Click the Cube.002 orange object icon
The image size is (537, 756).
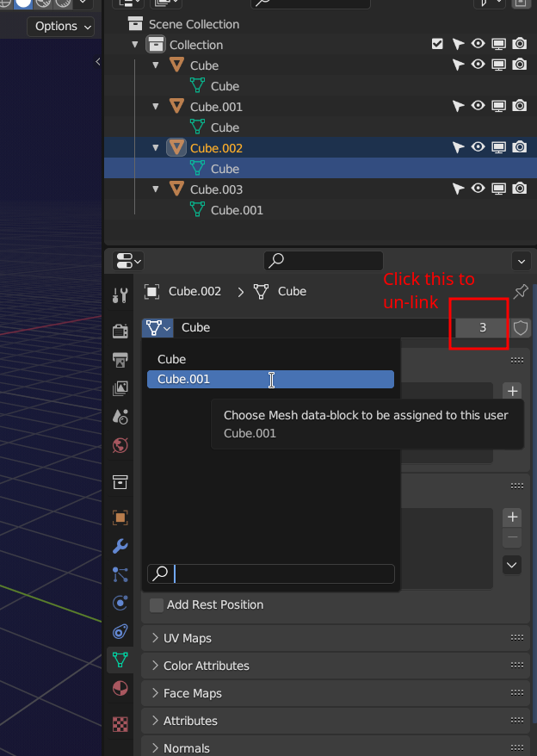pyautogui.click(x=176, y=147)
